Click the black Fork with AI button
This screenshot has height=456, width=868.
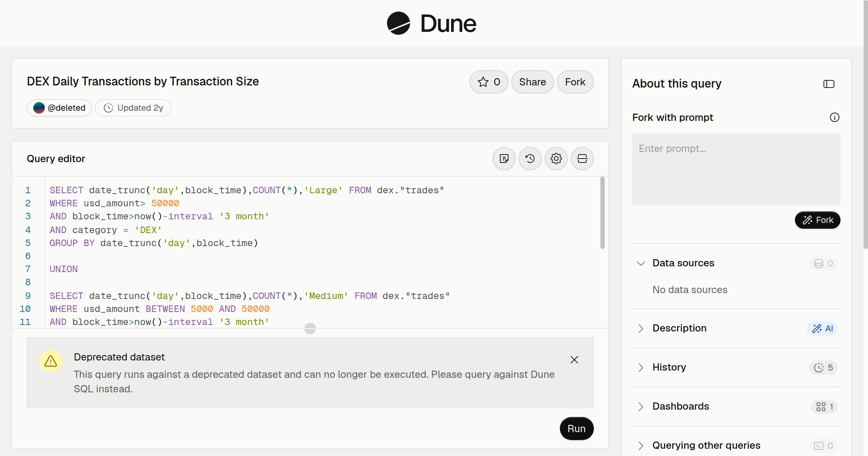pyautogui.click(x=817, y=220)
